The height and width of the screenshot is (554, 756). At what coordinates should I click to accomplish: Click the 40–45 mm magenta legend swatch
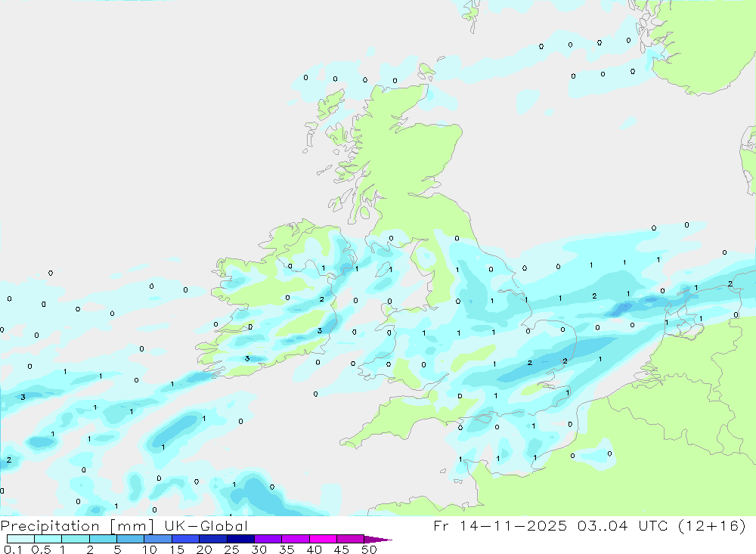point(323,539)
